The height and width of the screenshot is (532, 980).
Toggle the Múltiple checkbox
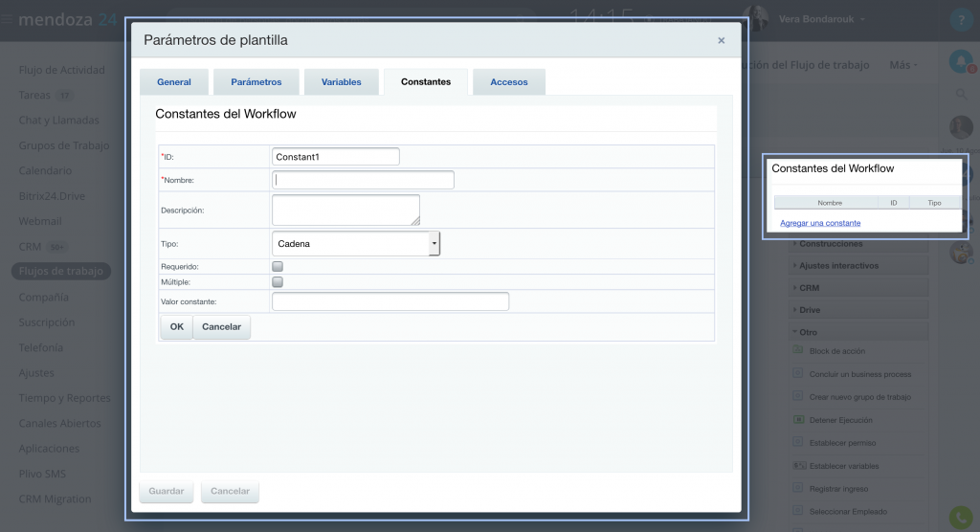click(278, 282)
